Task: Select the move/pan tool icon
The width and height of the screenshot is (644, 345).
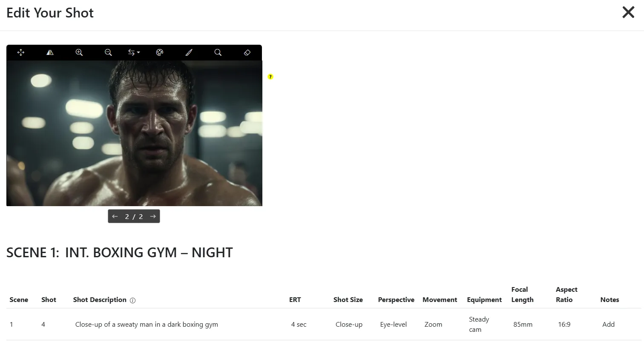Action: tap(21, 52)
